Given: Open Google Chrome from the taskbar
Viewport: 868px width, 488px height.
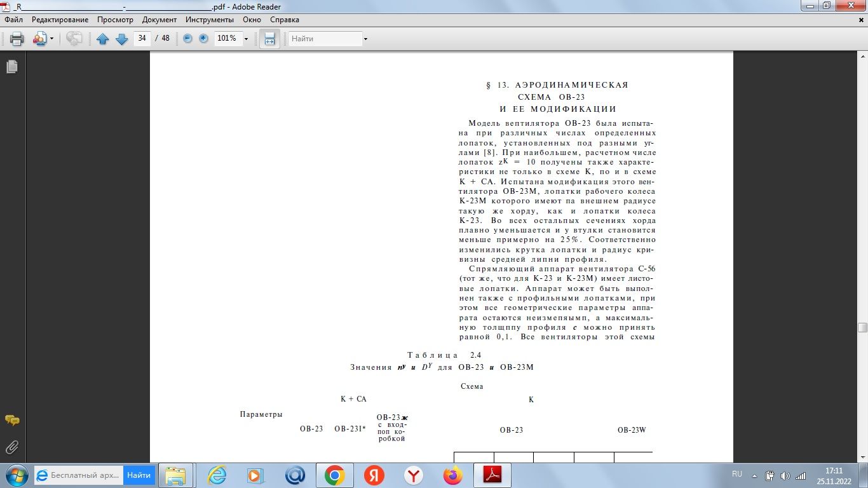Looking at the screenshot, I should coord(335,475).
